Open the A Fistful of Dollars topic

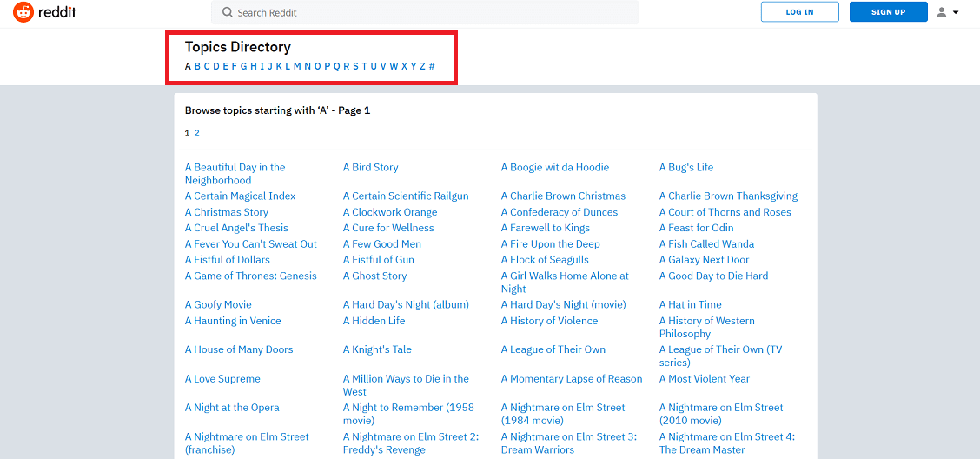tap(228, 260)
